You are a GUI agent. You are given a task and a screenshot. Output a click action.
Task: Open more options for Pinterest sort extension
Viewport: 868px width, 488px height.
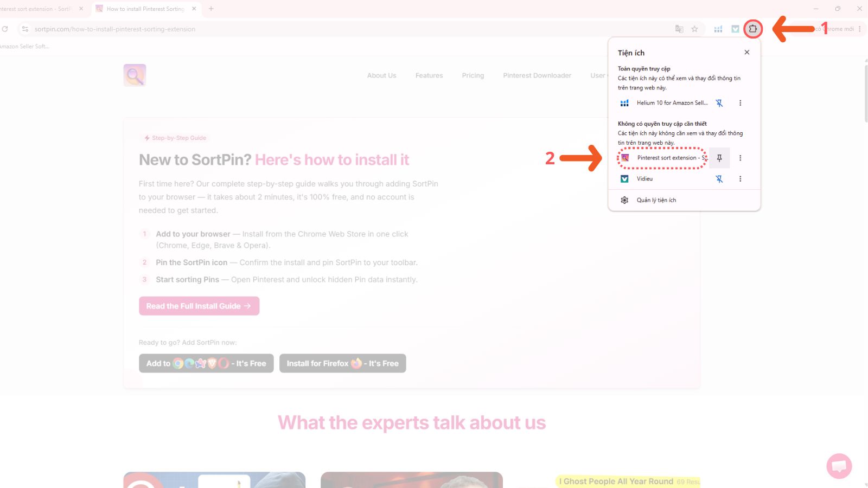pos(740,158)
